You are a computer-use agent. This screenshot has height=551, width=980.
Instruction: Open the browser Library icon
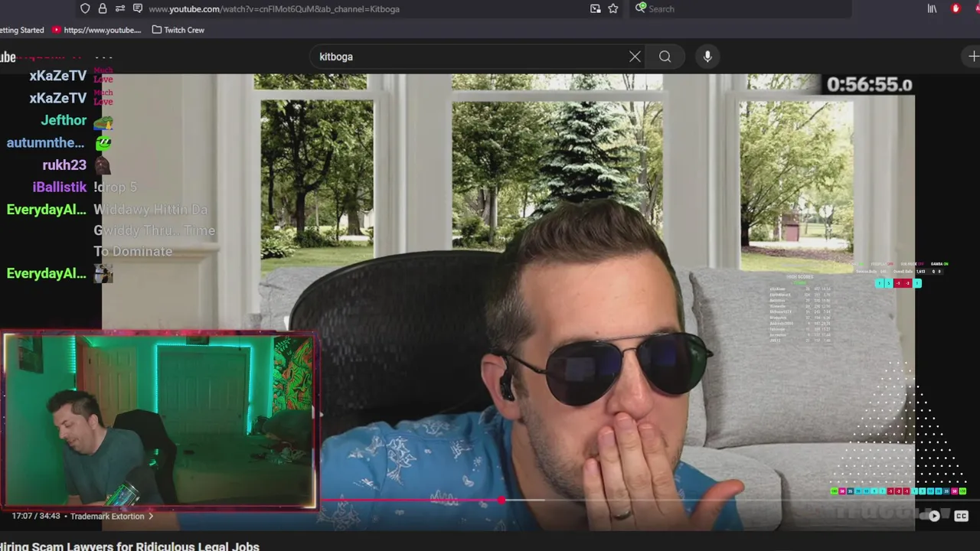[932, 8]
